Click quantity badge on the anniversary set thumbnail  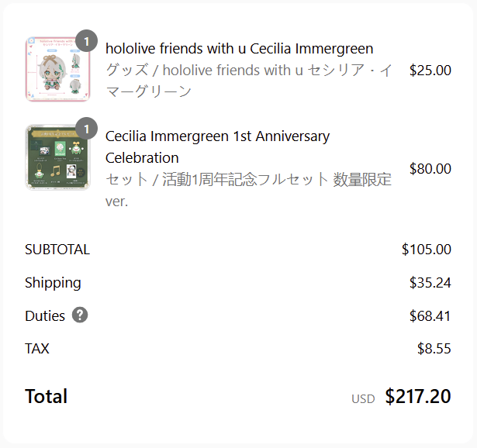pos(86,128)
